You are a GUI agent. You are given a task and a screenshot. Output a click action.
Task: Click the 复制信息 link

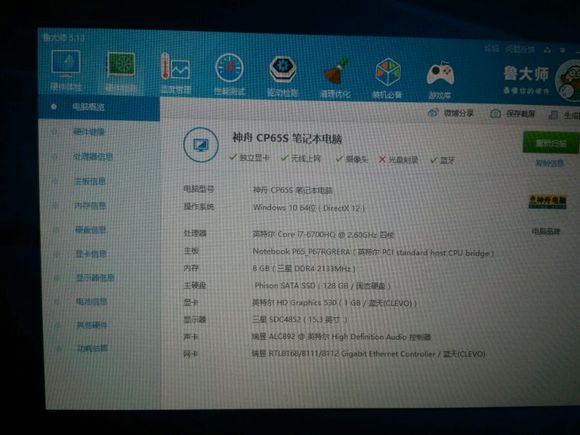[550, 163]
